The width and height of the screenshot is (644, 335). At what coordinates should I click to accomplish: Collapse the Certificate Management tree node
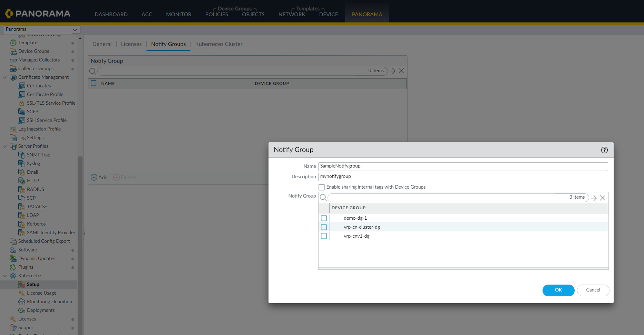pyautogui.click(x=5, y=77)
